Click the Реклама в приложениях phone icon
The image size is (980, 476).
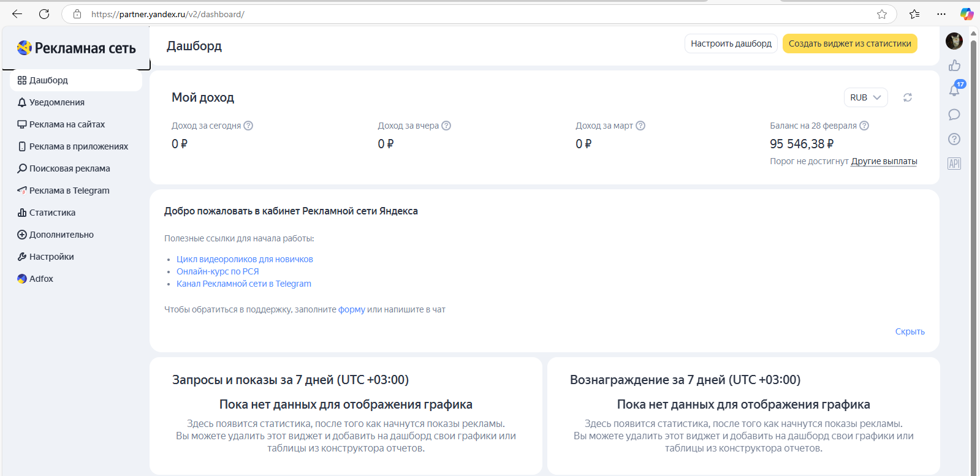click(22, 146)
